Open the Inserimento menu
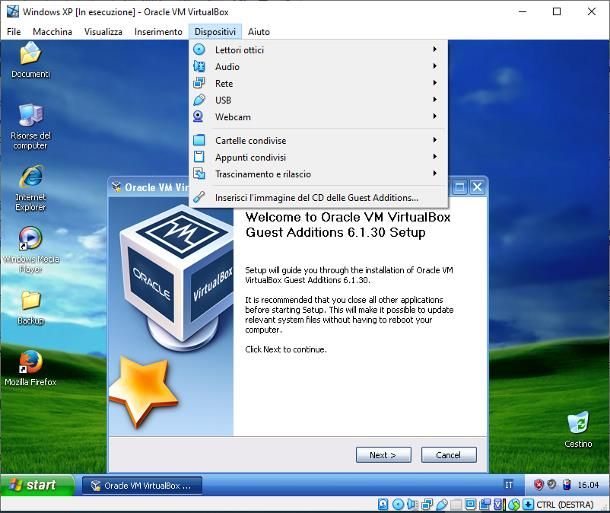Image resolution: width=610 pixels, height=513 pixels. pyautogui.click(x=158, y=32)
